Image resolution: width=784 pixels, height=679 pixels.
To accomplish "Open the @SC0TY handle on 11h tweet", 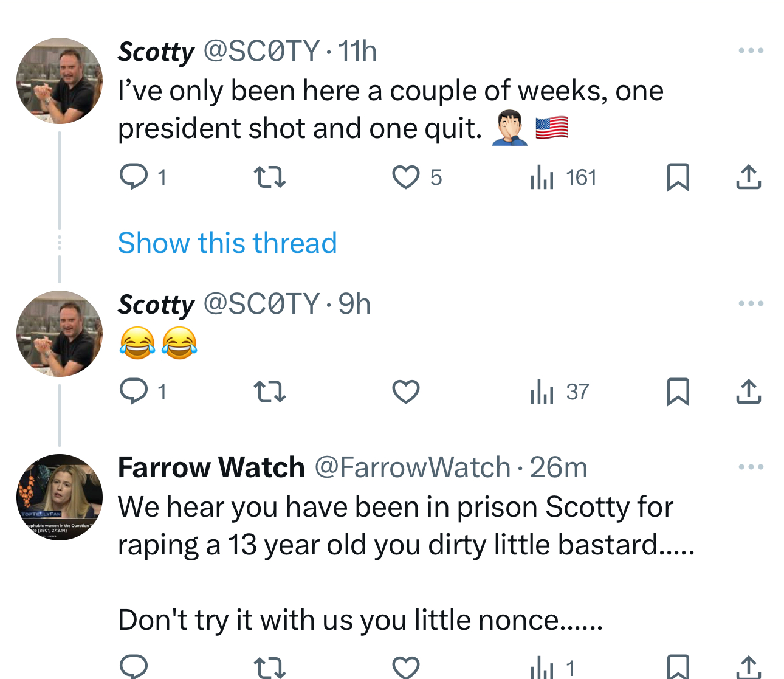I will point(261,51).
